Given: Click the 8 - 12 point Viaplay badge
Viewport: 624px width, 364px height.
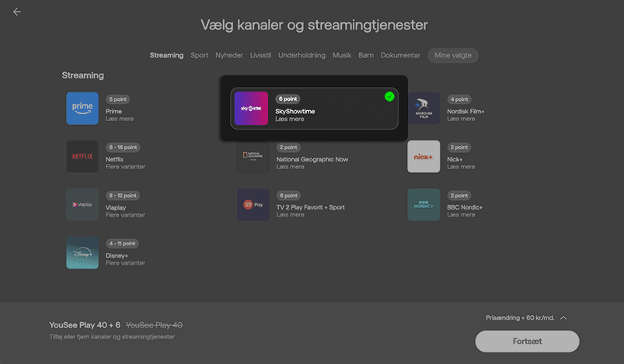Looking at the screenshot, I should (123, 196).
